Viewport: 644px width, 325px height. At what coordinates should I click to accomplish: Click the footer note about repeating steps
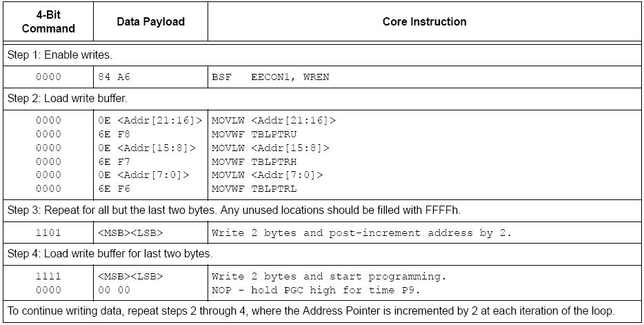[x=310, y=311]
